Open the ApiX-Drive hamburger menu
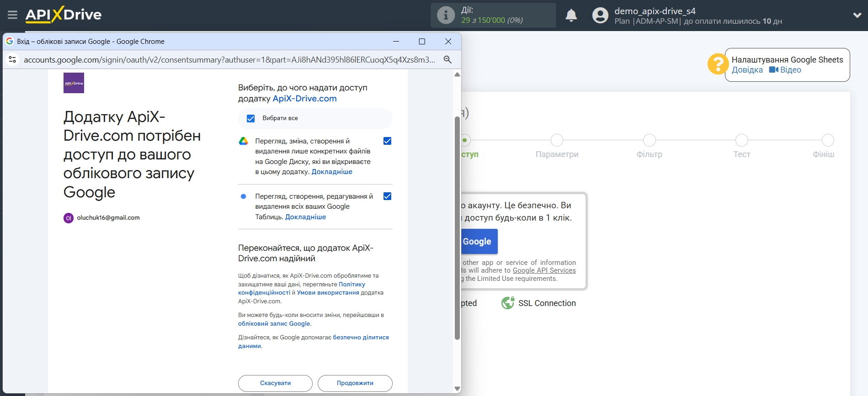Viewport: 868px width, 396px height. (12, 15)
